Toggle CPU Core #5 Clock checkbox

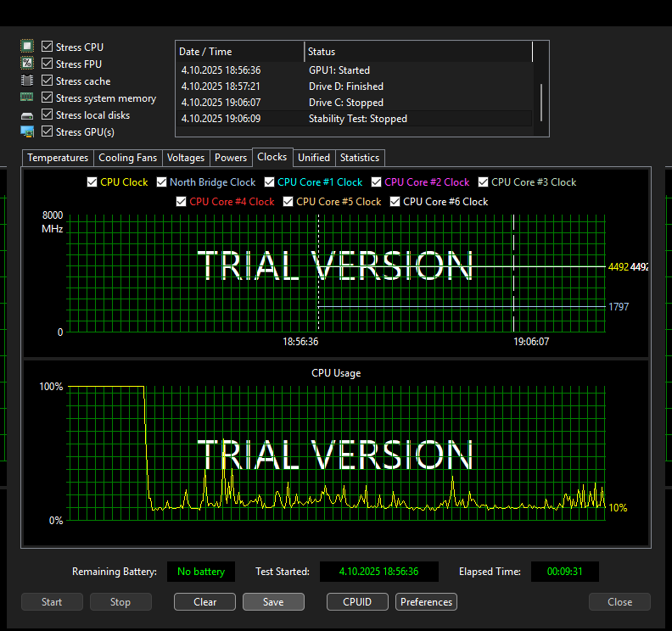tap(288, 201)
